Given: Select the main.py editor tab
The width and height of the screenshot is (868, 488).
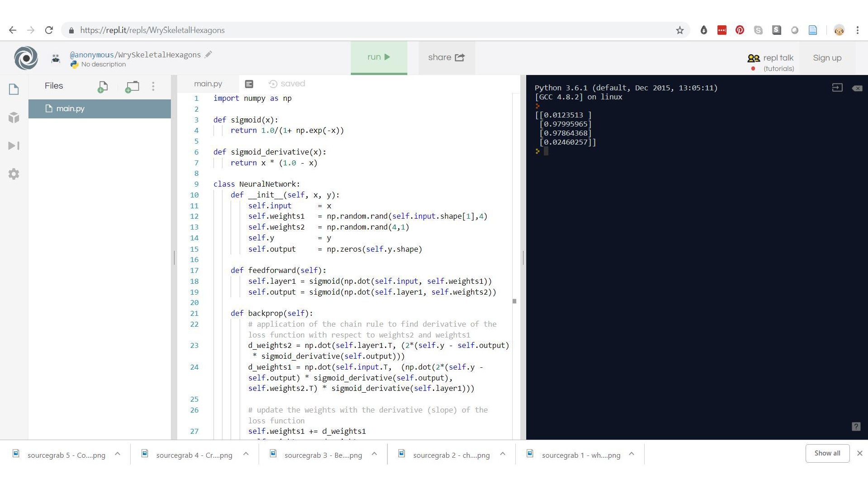Looking at the screenshot, I should pyautogui.click(x=208, y=84).
